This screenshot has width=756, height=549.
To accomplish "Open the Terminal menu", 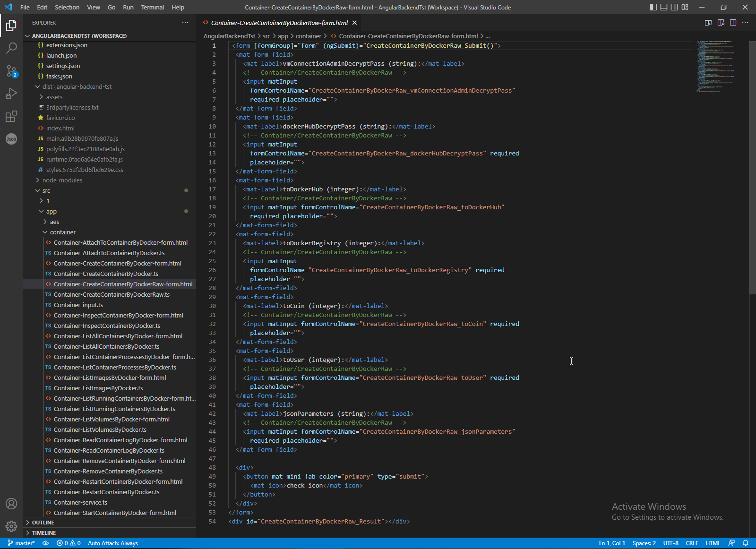I will (152, 7).
